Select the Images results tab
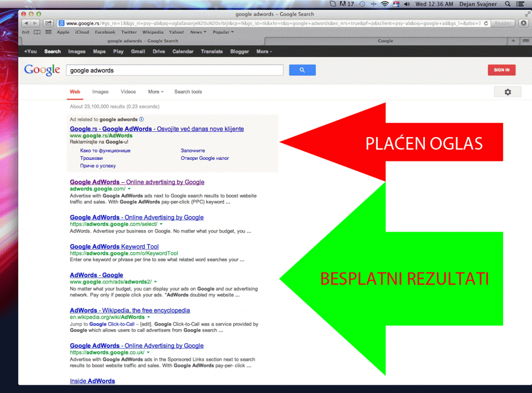The width and height of the screenshot is (532, 393). click(100, 92)
